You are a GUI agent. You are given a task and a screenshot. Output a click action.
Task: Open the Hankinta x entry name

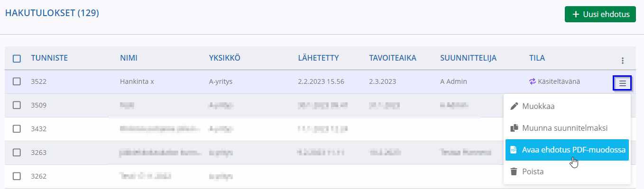coord(137,81)
